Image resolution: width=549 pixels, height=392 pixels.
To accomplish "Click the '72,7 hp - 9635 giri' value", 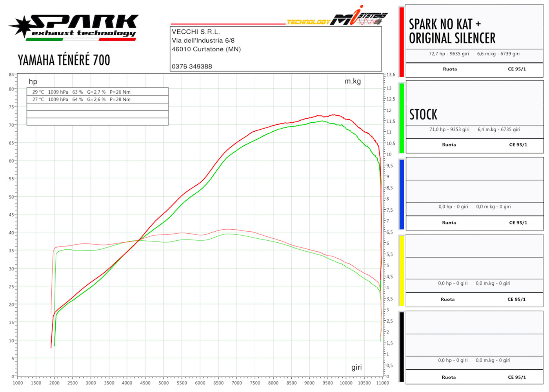I will (449, 54).
